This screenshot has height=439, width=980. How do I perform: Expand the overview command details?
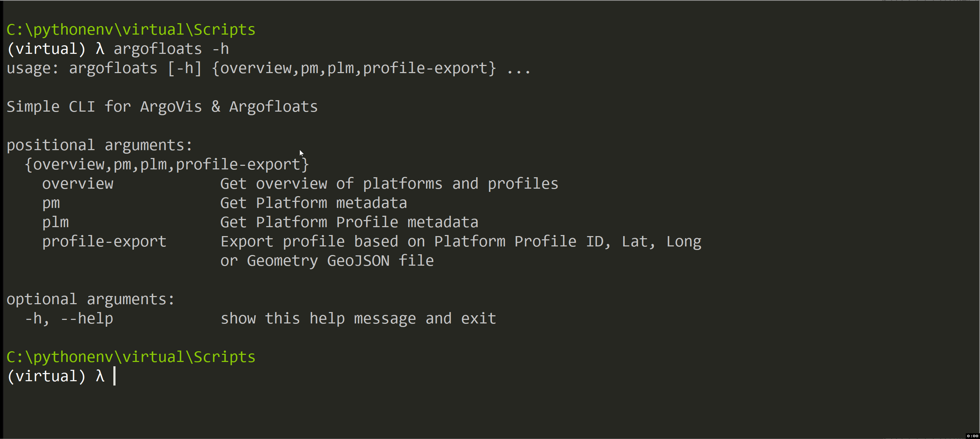78,183
